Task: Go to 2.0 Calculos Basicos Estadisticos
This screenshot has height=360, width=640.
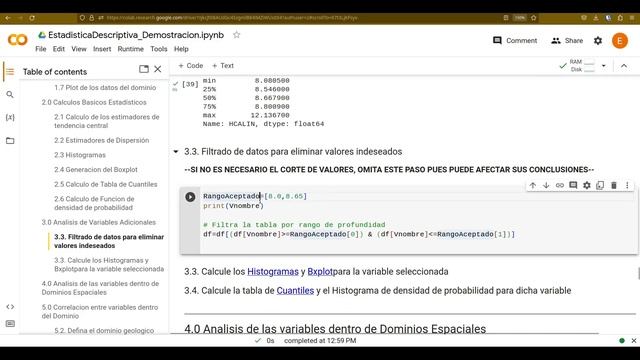Action: click(94, 102)
